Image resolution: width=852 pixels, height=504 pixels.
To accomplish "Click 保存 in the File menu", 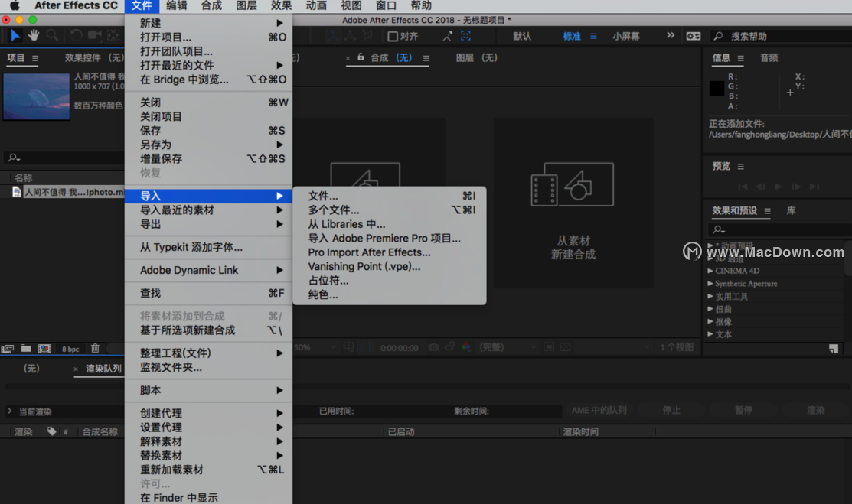I will pyautogui.click(x=209, y=131).
